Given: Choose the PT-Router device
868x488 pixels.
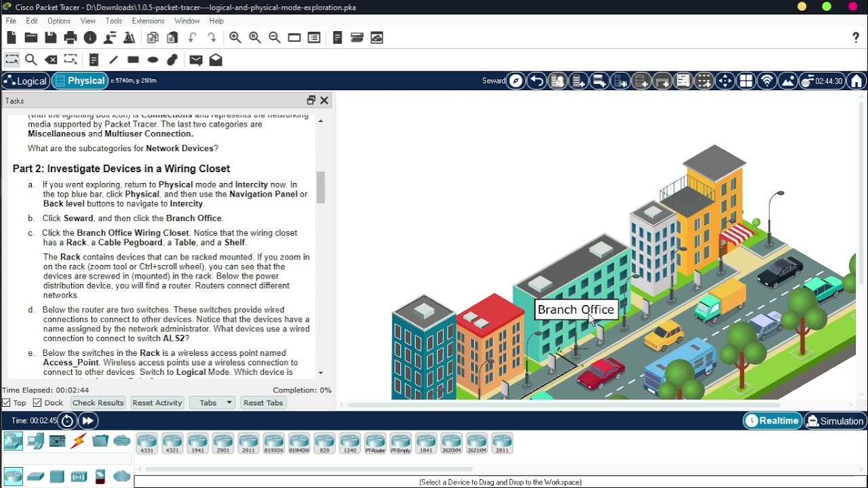Looking at the screenshot, I should coord(375,443).
